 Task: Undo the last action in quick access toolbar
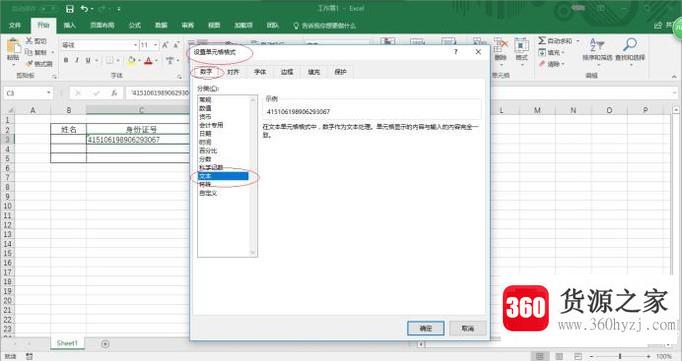click(84, 9)
